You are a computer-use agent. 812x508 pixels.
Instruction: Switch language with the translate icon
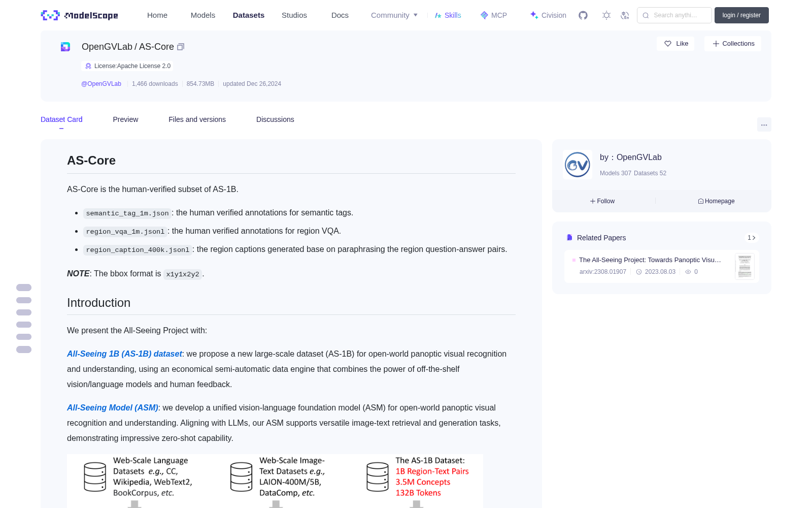click(x=625, y=15)
